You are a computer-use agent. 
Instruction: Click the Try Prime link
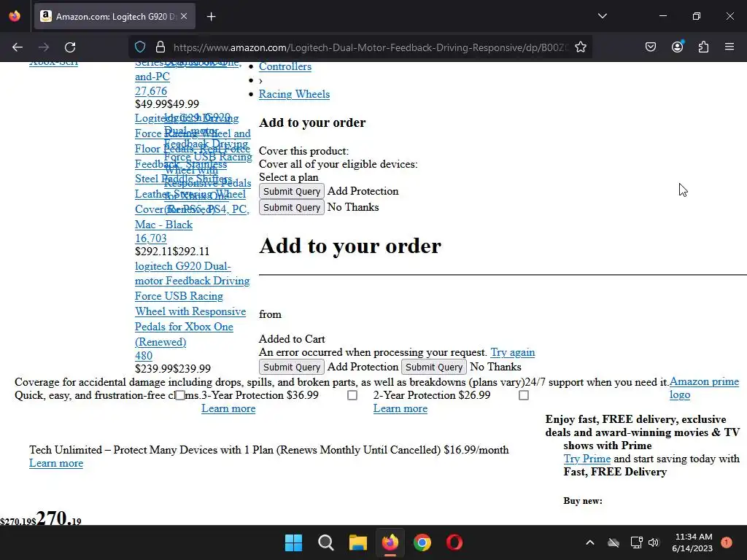587,459
